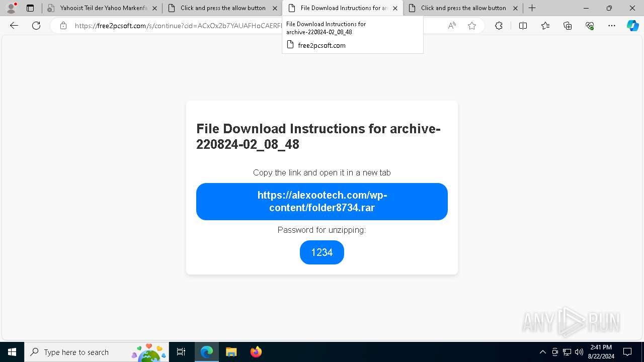
Task: Close the first 'Click and press the allow button' tab
Action: point(275,8)
